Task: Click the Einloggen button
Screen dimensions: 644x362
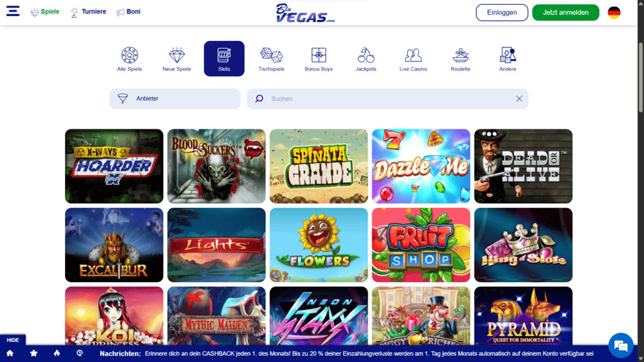Action: (x=502, y=12)
